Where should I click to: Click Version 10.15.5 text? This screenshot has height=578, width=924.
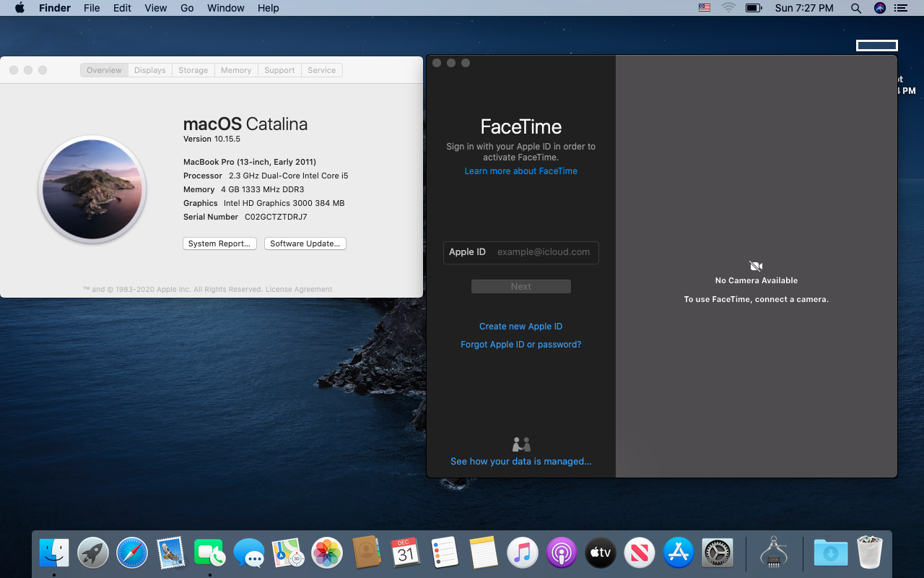[212, 139]
